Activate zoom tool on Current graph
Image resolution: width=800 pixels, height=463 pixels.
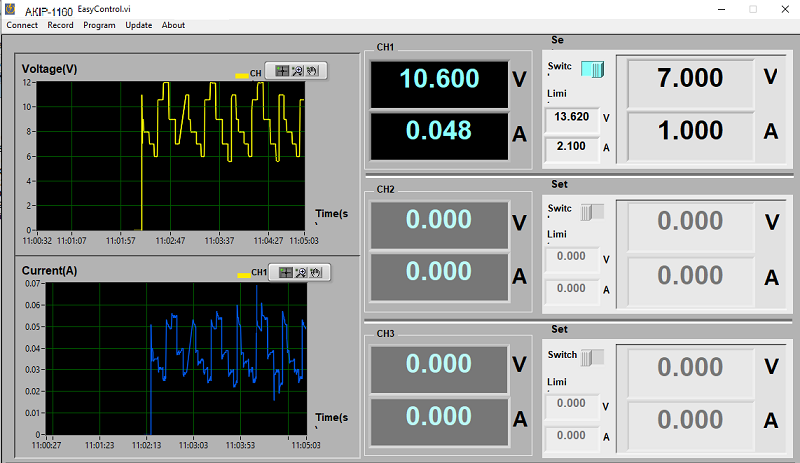click(x=300, y=272)
